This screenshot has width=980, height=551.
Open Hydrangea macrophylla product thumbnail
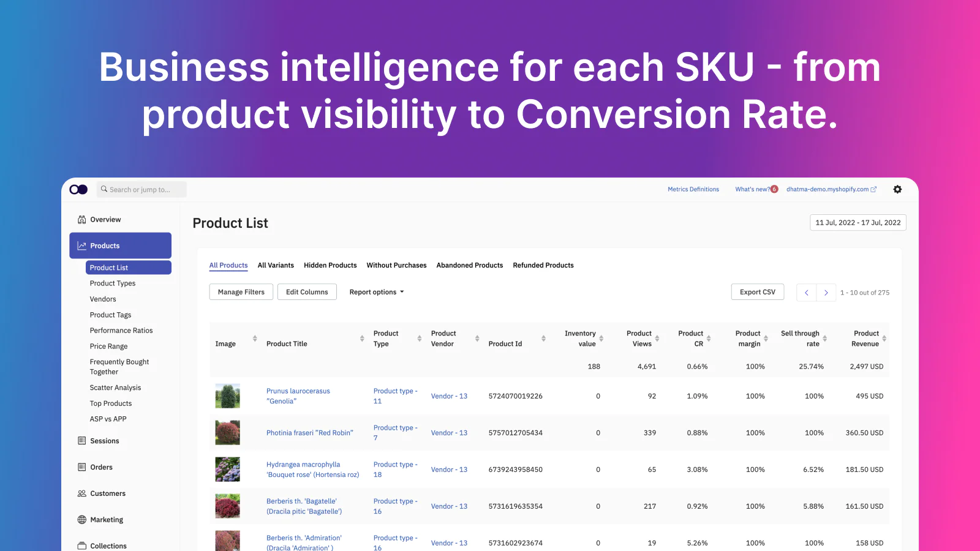227,470
